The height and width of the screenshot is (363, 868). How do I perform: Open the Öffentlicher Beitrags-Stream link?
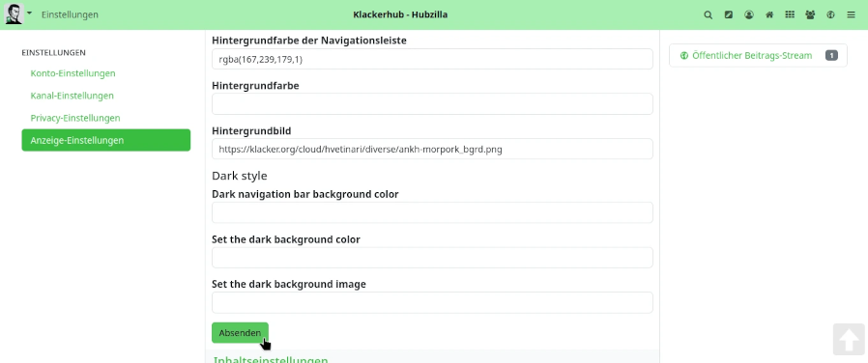[752, 55]
